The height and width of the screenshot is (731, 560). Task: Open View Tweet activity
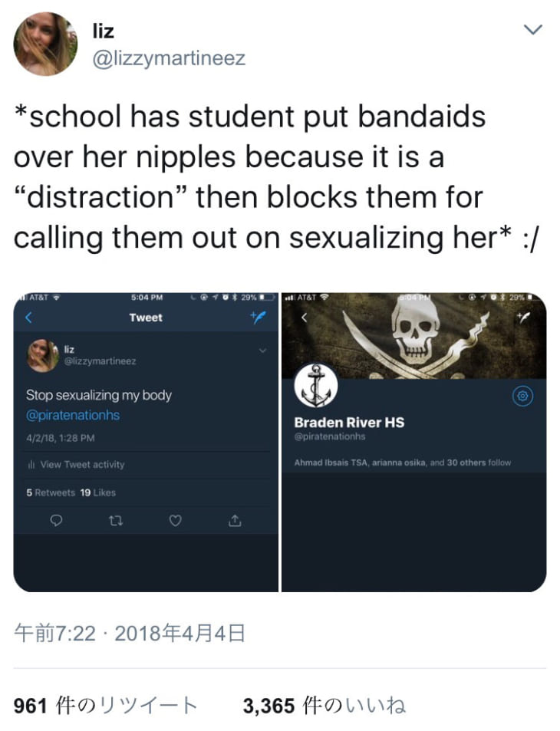[77, 464]
